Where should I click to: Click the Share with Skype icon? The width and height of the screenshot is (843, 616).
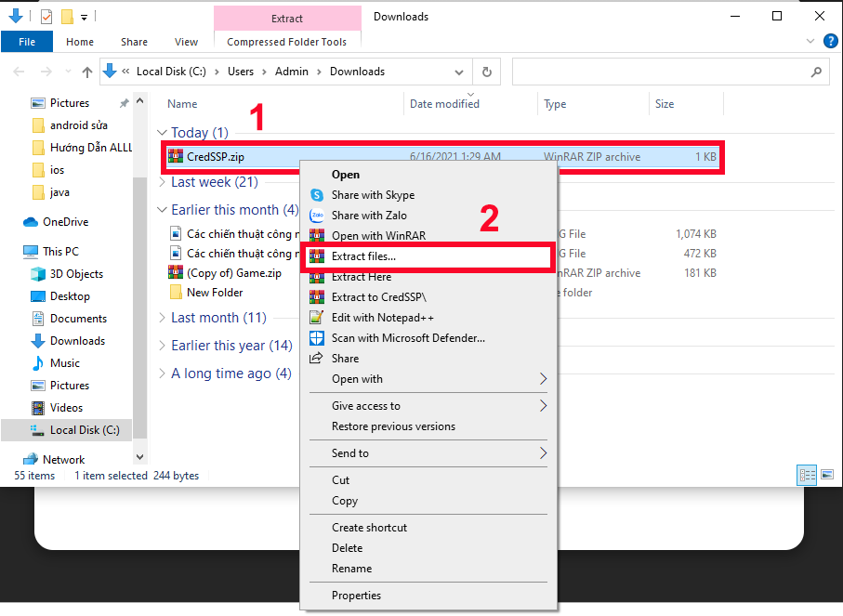point(317,195)
